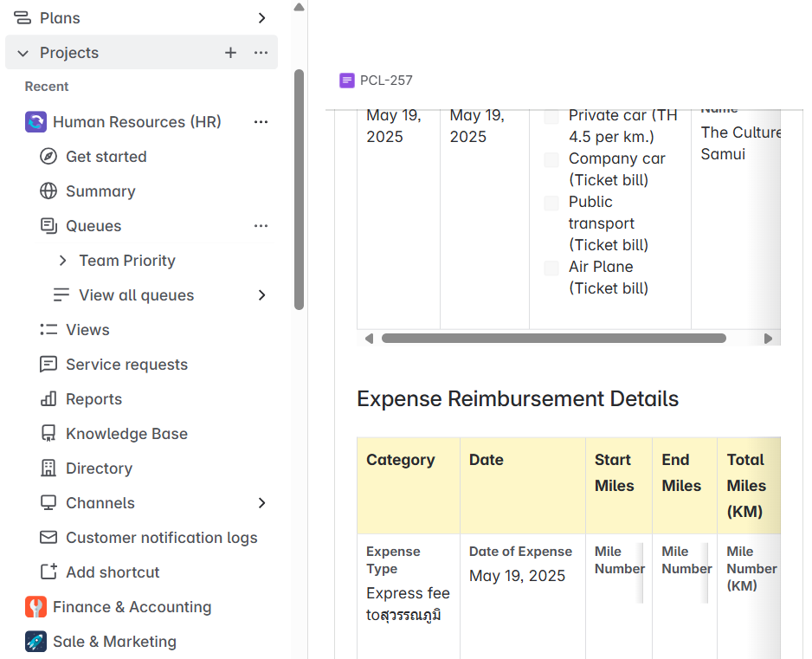Click sidebar scroll up arrow

pos(299,7)
